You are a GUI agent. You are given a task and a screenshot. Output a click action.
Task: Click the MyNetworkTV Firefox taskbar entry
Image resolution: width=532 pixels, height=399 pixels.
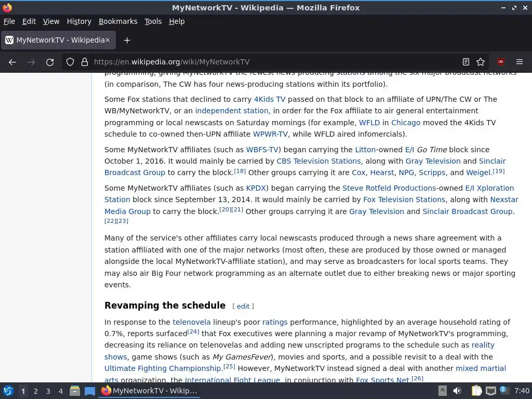pos(149,391)
